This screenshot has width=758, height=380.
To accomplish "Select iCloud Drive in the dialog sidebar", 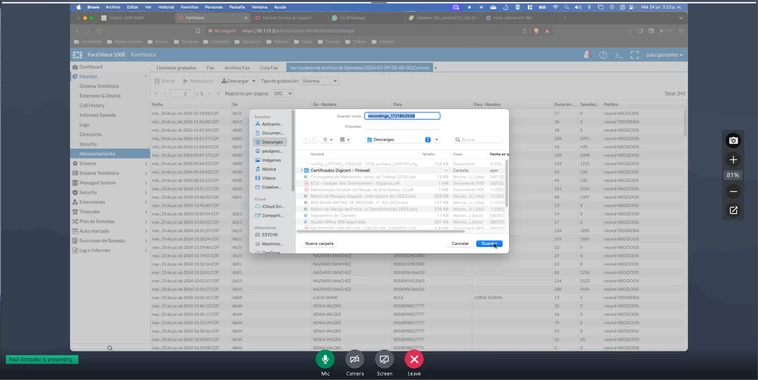I will point(270,206).
